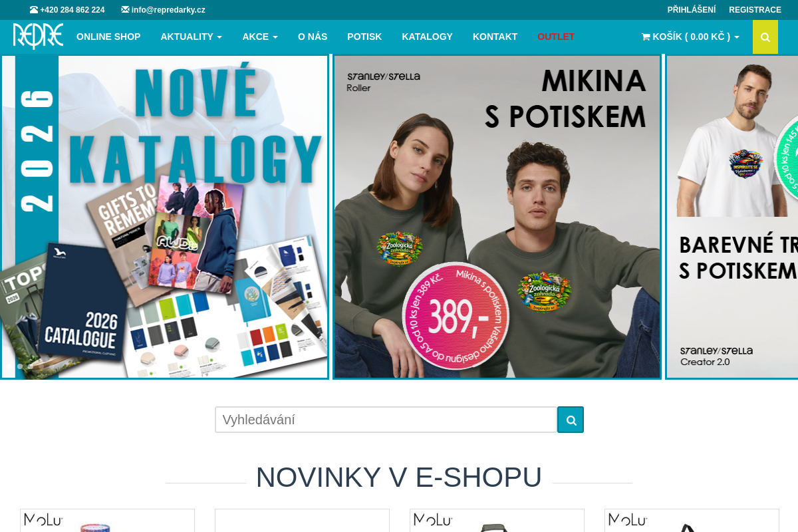
Task: Click the envelope icon beside info email
Action: point(125,10)
